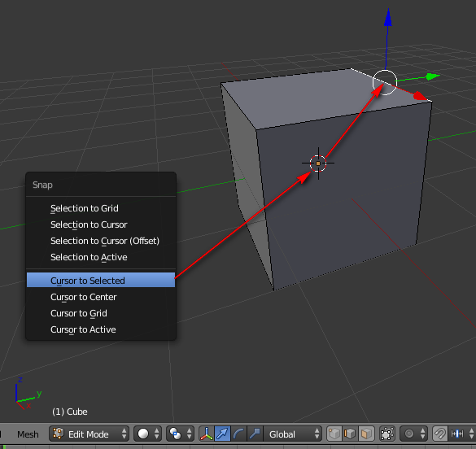Viewport: 476px width, 449px height.
Task: Select the translate manipulator arrow icon
Action: [x=222, y=434]
